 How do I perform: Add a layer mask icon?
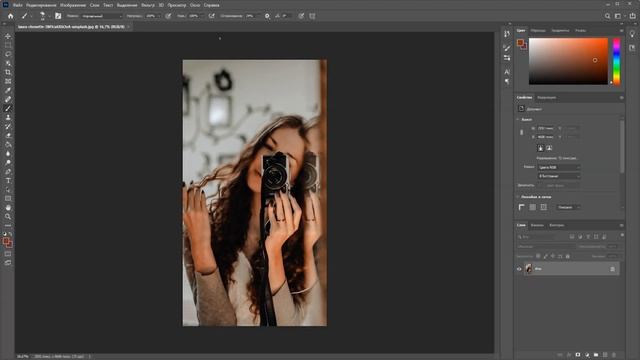click(578, 355)
